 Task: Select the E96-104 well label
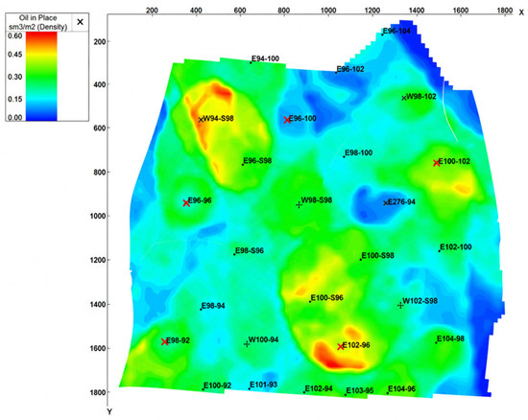[x=397, y=31]
